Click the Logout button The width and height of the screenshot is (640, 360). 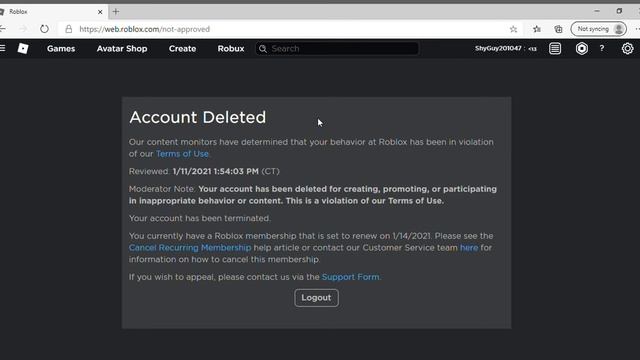[x=316, y=298]
